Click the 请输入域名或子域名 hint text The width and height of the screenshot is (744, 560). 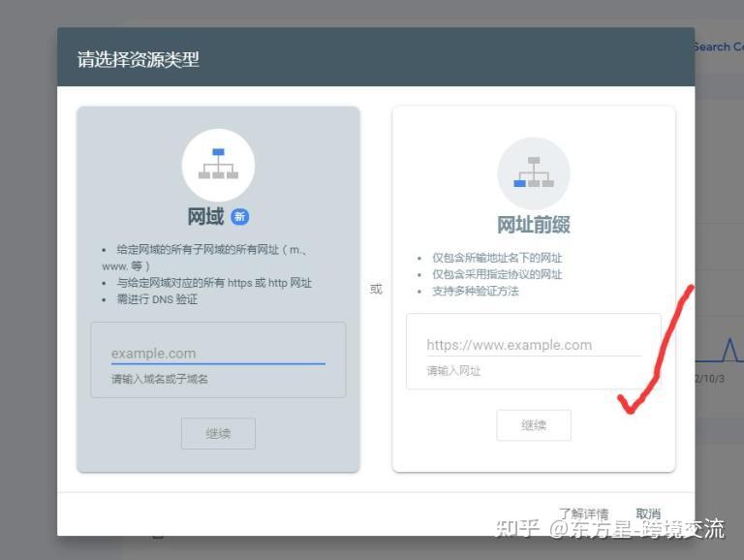click(x=160, y=379)
